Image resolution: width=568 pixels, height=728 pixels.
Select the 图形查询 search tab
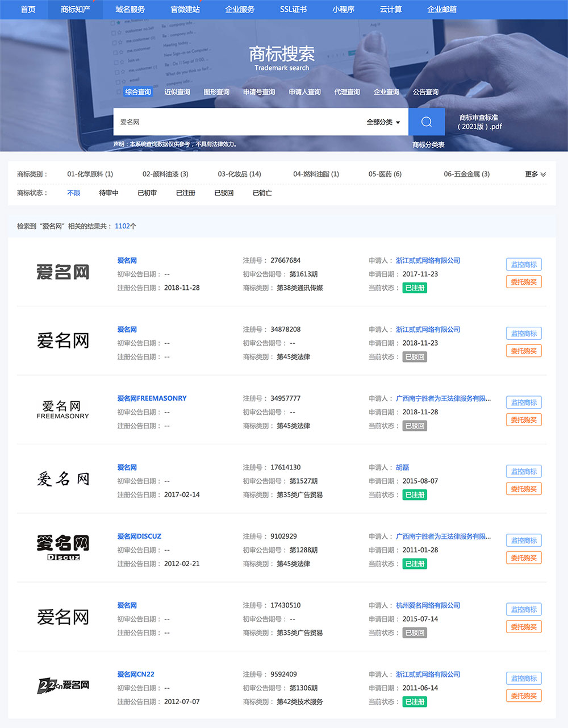point(216,92)
